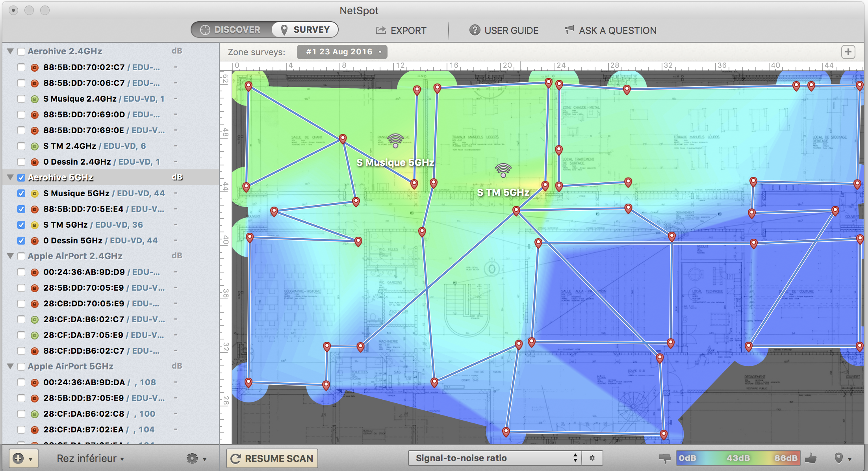Click the 0dB end of color legend

coord(688,458)
